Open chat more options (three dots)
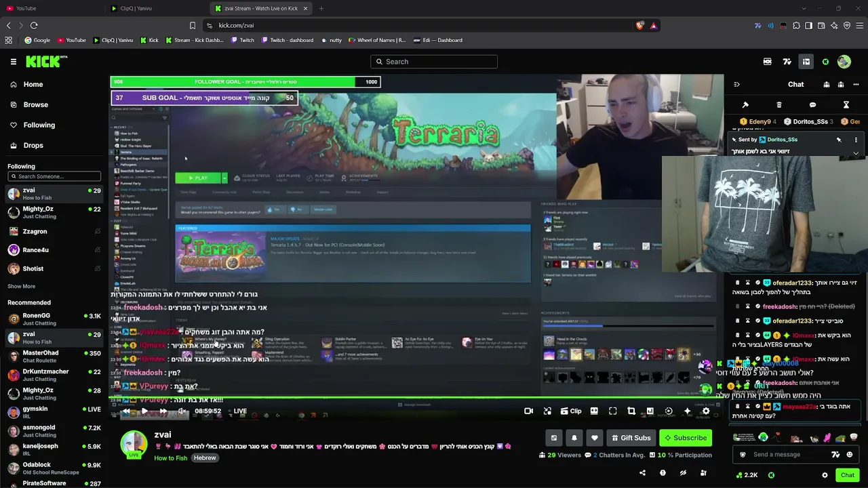The height and width of the screenshot is (488, 868). pyautogui.click(x=855, y=85)
